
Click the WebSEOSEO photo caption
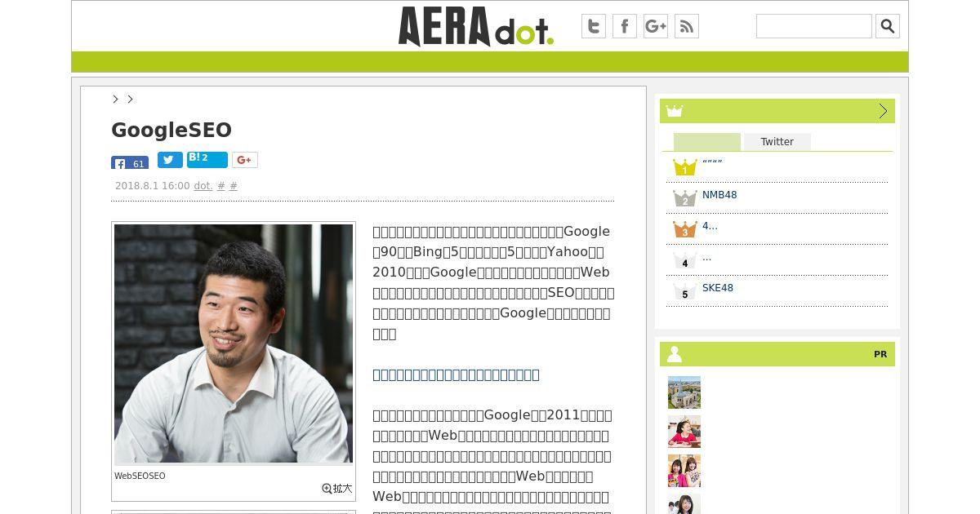coord(140,476)
